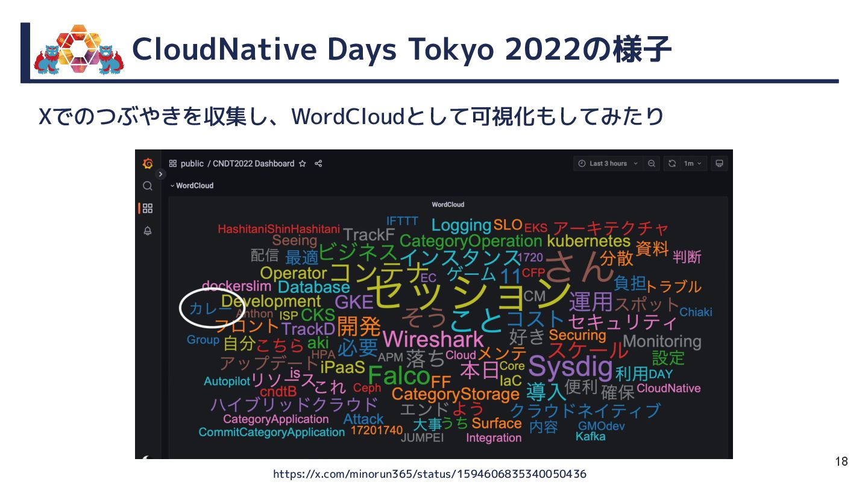Click the word Operator in the cloud

pos(293,273)
